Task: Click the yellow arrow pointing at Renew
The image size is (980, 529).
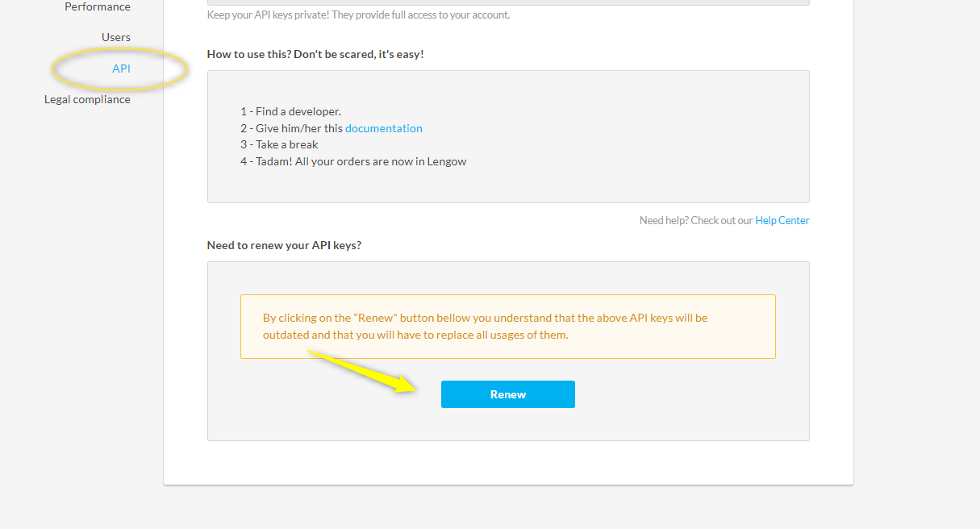Action: pos(363,370)
